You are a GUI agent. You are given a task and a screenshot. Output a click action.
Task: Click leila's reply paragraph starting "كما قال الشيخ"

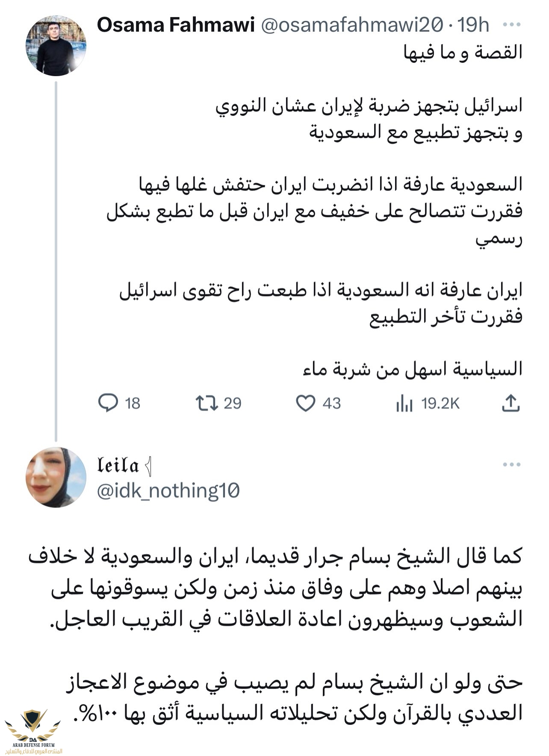click(x=276, y=588)
